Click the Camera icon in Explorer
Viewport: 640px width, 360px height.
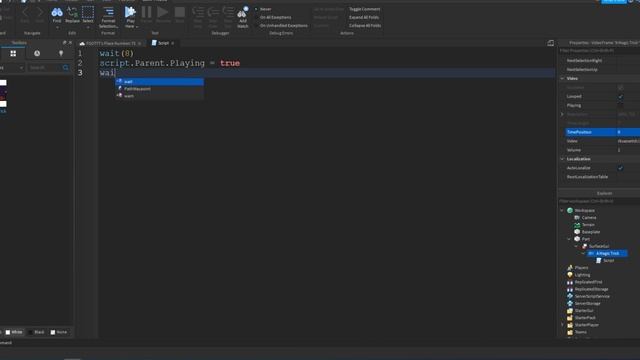577,218
